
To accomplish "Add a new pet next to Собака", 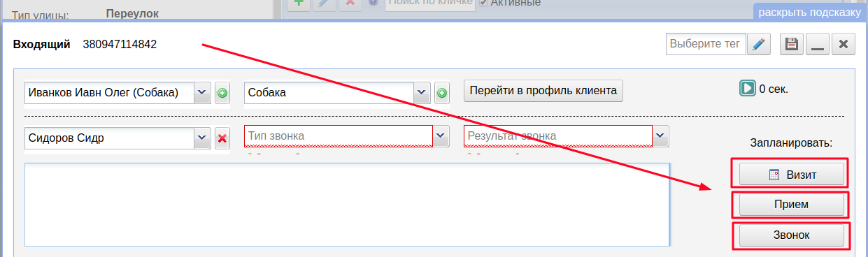I will point(441,92).
